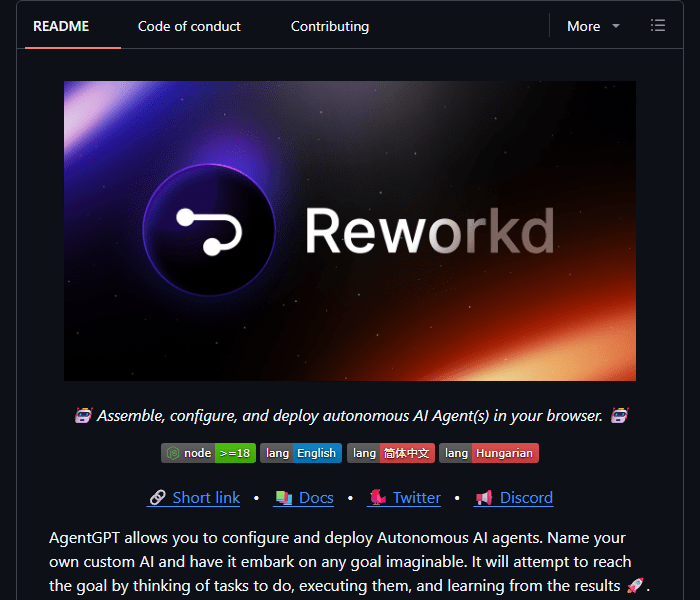Click the paragraph line starting 'own custom AI'
Image resolution: width=700 pixels, height=600 pixels.
click(340, 562)
